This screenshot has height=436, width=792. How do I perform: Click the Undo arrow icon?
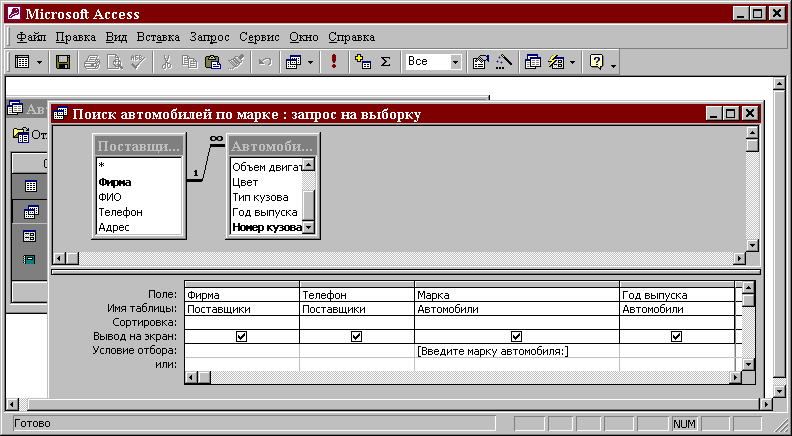265,62
